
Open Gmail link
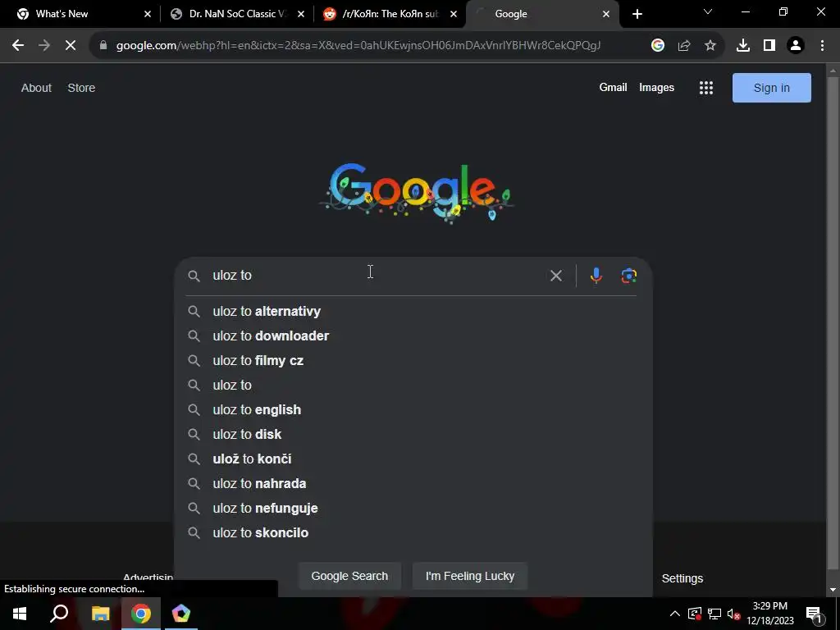pyautogui.click(x=613, y=87)
